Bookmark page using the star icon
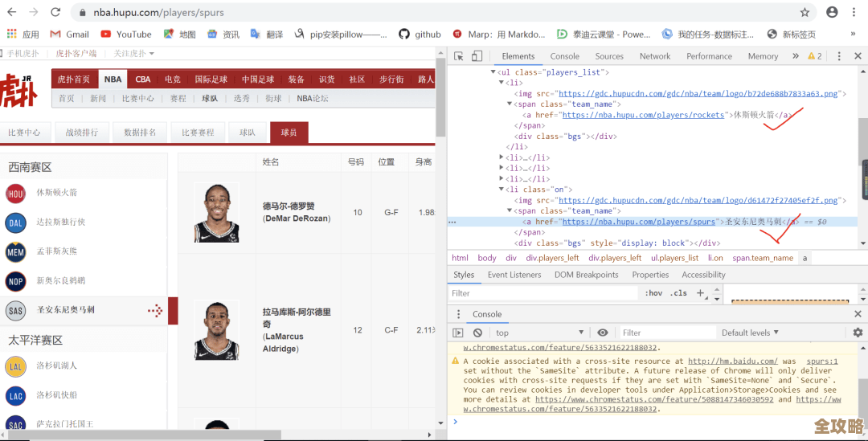The width and height of the screenshot is (868, 441). tap(805, 12)
